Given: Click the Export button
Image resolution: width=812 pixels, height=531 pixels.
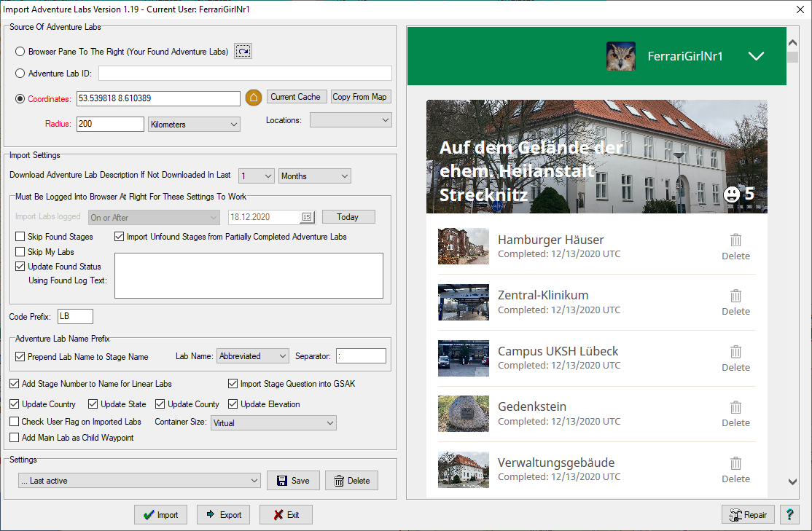Looking at the screenshot, I should (224, 514).
